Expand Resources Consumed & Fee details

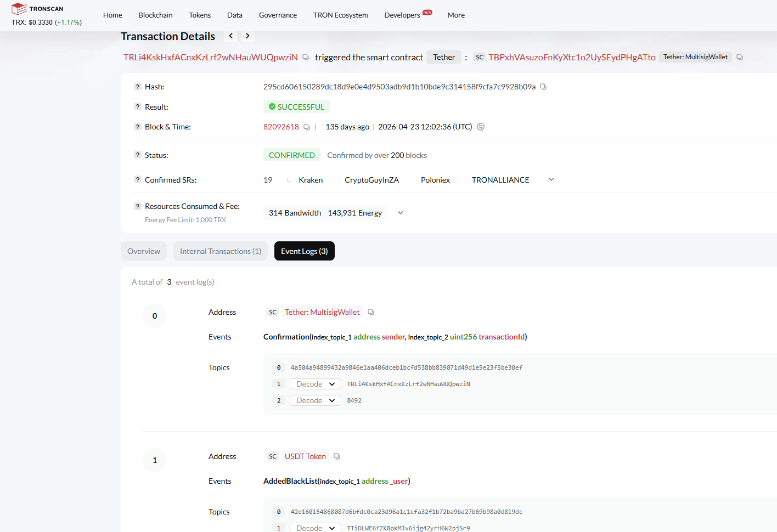[401, 213]
